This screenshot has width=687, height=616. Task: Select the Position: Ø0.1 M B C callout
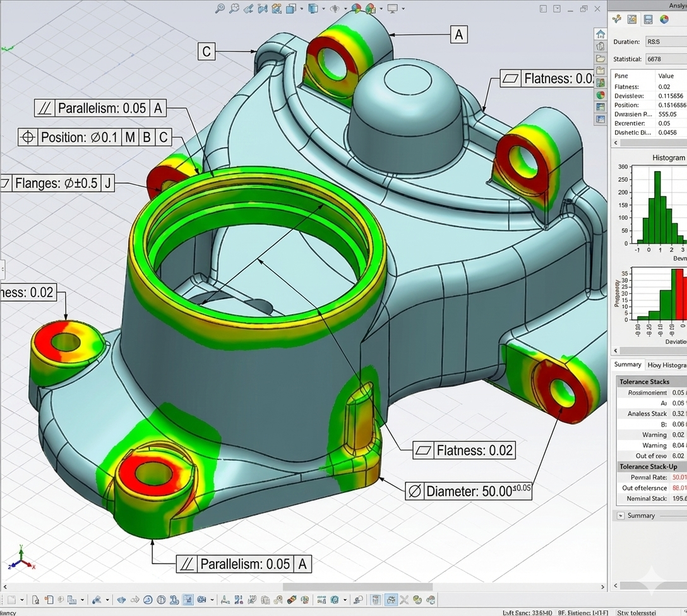(x=95, y=137)
